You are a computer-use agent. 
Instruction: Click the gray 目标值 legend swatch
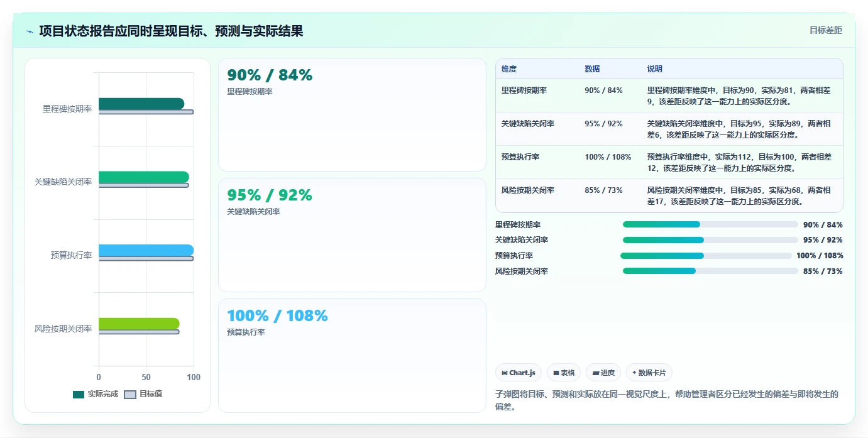coord(129,395)
